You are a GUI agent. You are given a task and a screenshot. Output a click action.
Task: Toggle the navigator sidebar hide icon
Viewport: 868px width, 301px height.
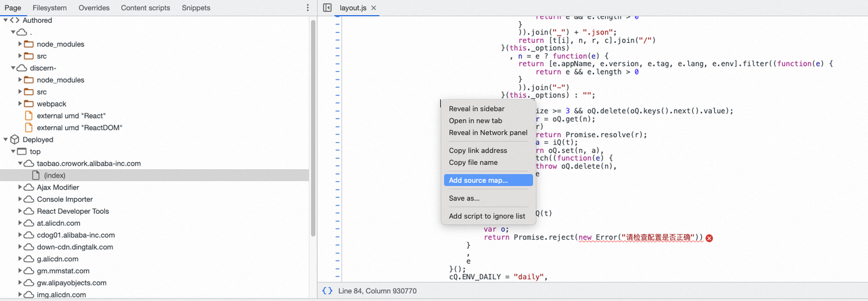(327, 8)
